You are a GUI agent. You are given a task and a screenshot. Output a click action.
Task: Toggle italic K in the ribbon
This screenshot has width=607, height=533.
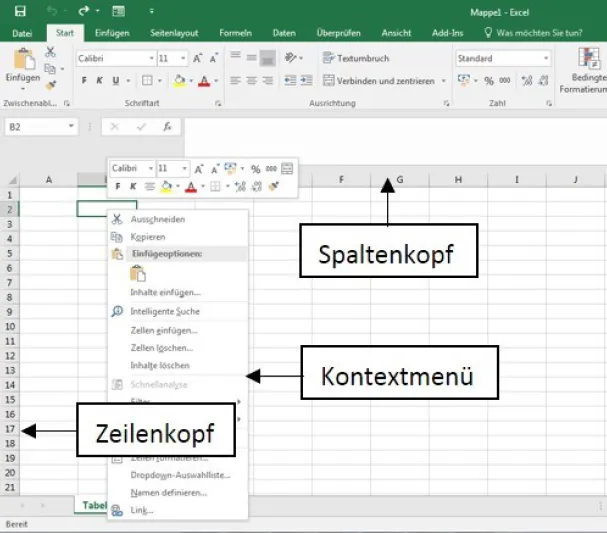click(99, 81)
